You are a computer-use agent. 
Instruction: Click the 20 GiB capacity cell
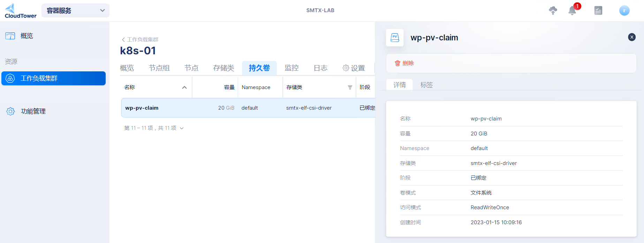point(226,108)
